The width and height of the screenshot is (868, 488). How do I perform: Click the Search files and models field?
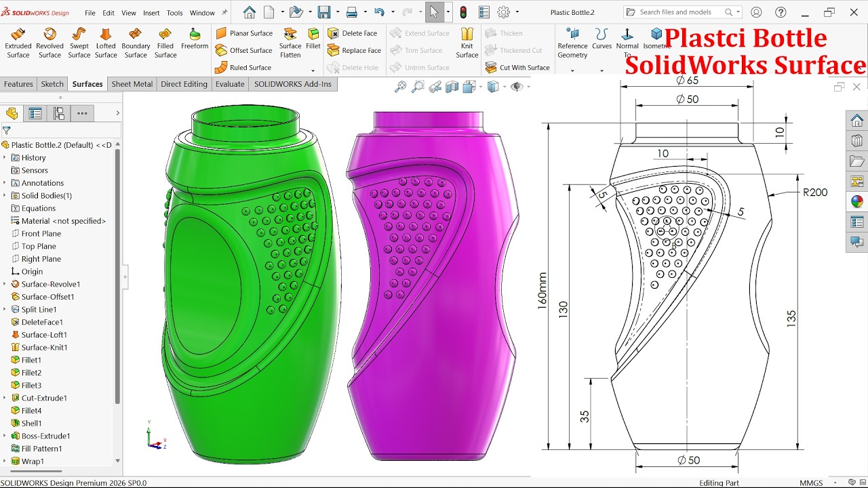coord(681,12)
